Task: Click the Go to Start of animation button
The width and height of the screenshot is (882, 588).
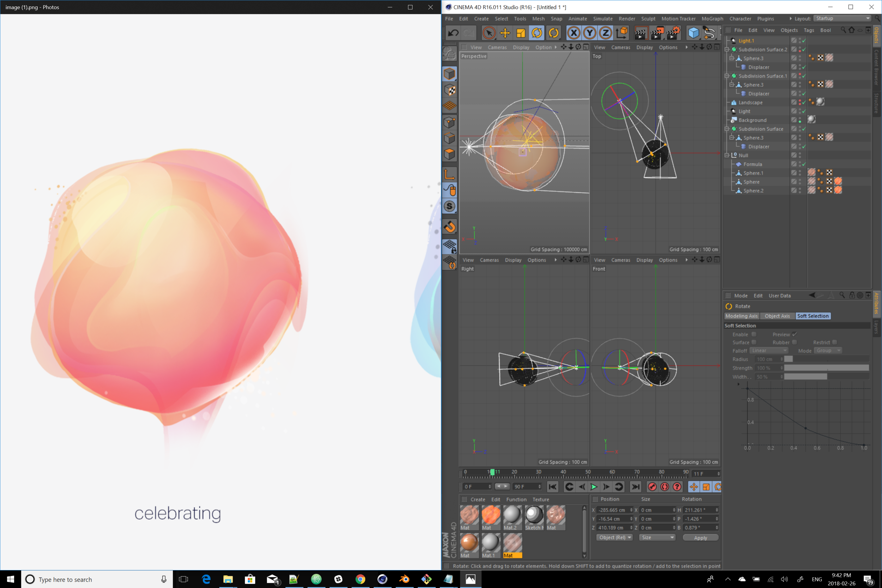Action: coord(552,487)
